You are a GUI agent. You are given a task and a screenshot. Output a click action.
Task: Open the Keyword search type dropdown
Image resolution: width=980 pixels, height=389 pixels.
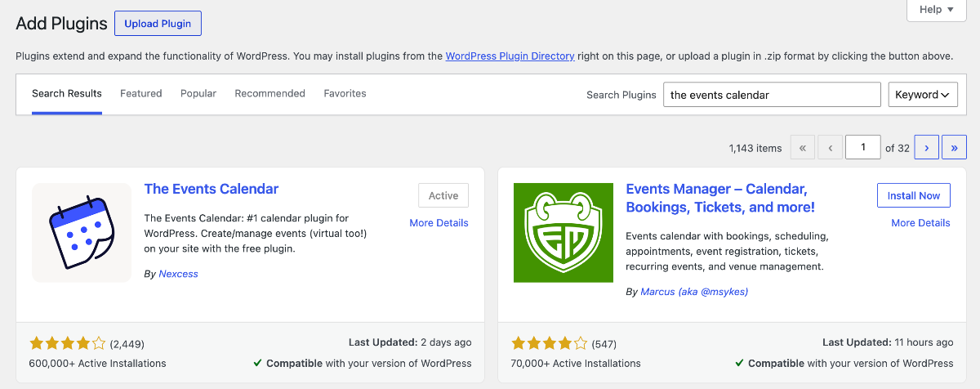click(x=923, y=95)
